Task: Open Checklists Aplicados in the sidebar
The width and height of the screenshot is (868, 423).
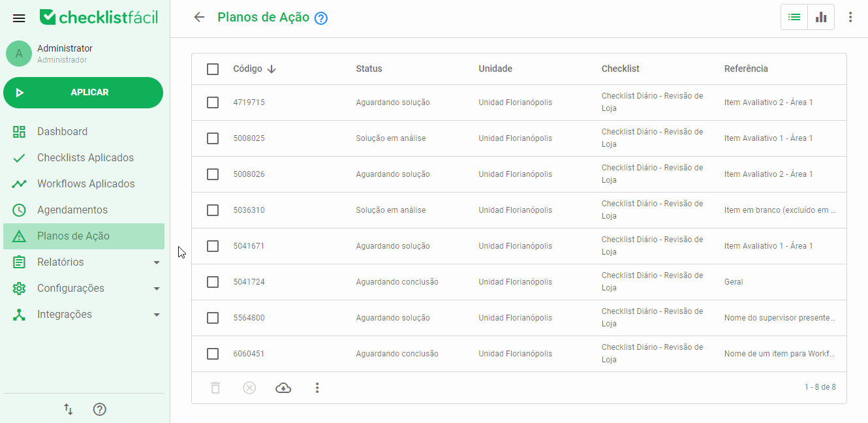Action: tap(84, 158)
